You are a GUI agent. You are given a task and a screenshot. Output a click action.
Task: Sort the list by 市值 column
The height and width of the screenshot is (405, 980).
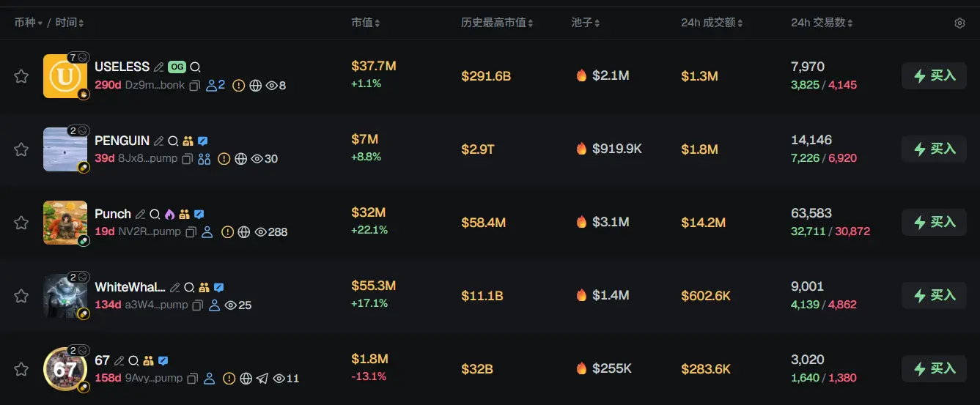pos(365,23)
